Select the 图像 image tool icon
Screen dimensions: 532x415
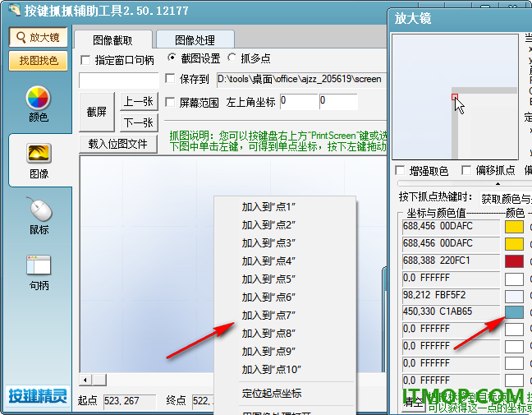tap(39, 160)
